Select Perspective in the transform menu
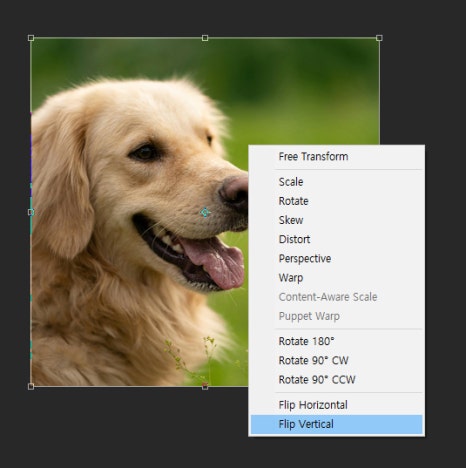 coord(336,258)
